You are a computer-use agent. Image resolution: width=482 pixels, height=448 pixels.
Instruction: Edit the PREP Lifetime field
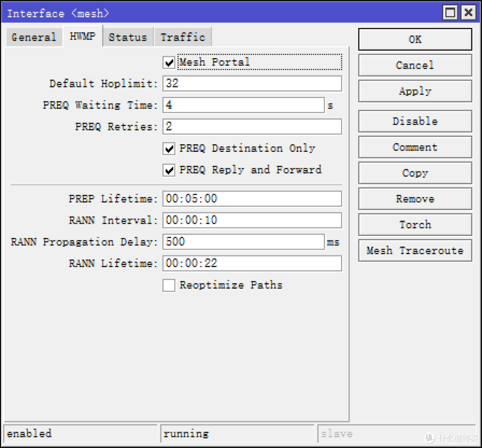pyautogui.click(x=252, y=199)
